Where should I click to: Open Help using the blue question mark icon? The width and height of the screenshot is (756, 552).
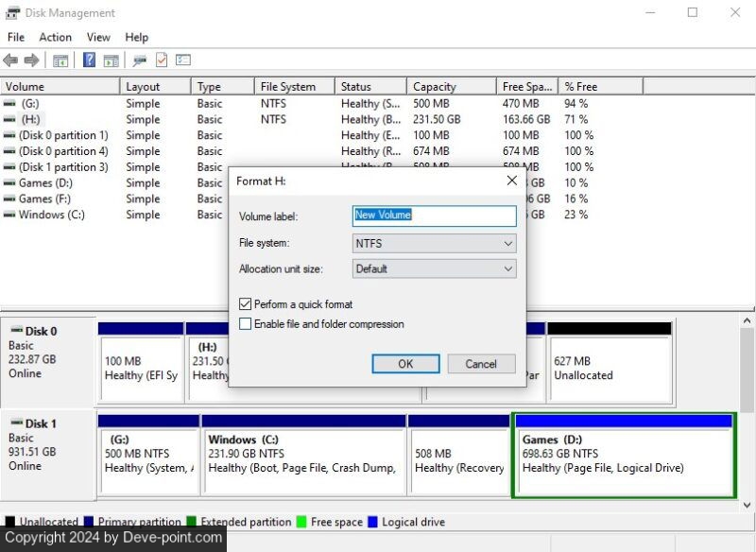coord(89,60)
